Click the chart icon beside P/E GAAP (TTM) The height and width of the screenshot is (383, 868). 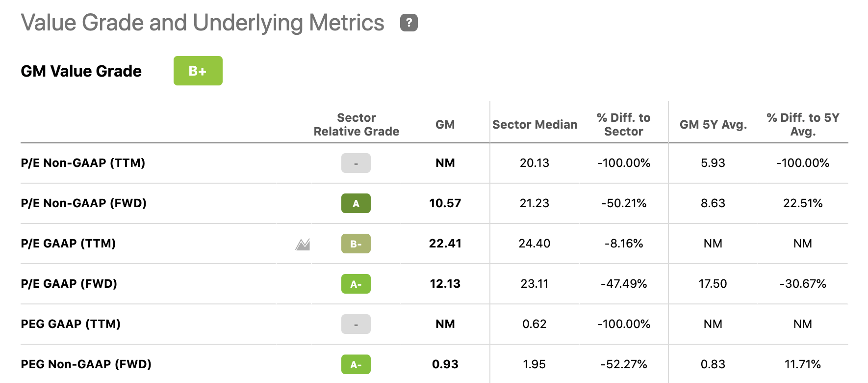coord(303,244)
